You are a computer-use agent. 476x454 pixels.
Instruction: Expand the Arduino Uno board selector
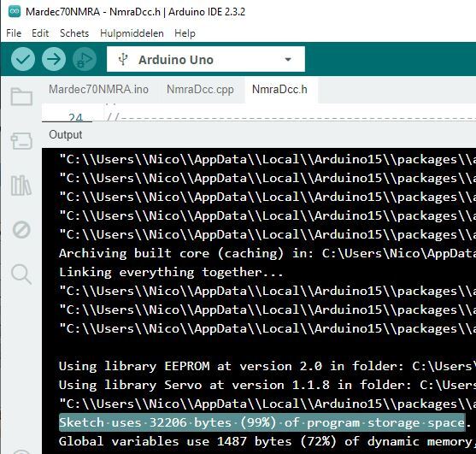point(205,59)
